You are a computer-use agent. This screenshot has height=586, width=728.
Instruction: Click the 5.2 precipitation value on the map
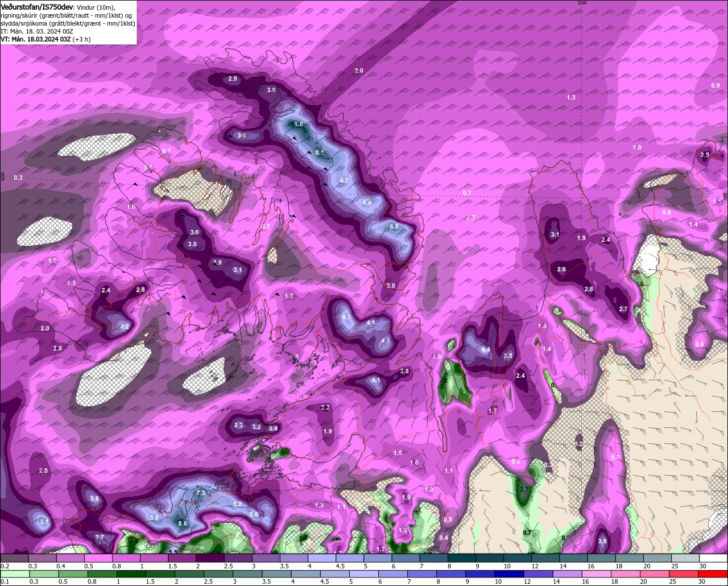click(237, 504)
